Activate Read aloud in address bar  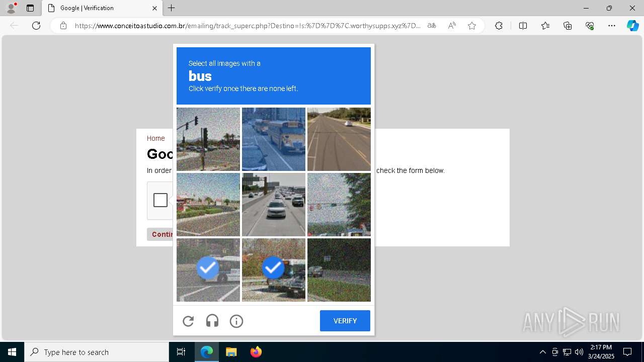click(x=452, y=26)
